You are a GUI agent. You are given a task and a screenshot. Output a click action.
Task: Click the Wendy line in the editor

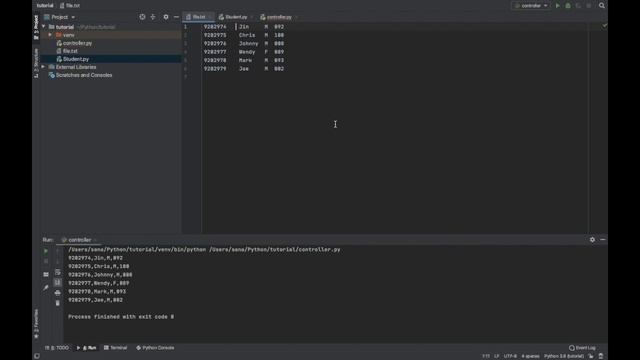coord(244,52)
